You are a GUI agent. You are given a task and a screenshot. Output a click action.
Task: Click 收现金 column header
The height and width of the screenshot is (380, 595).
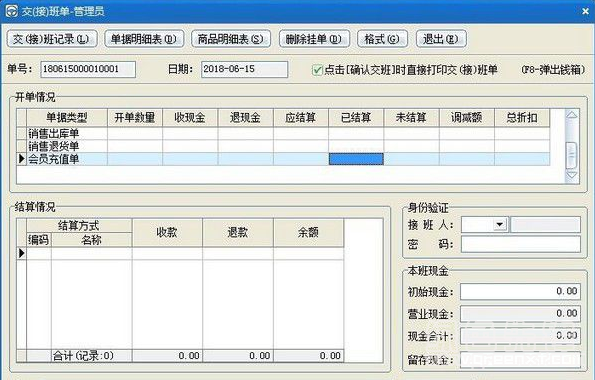pos(190,118)
